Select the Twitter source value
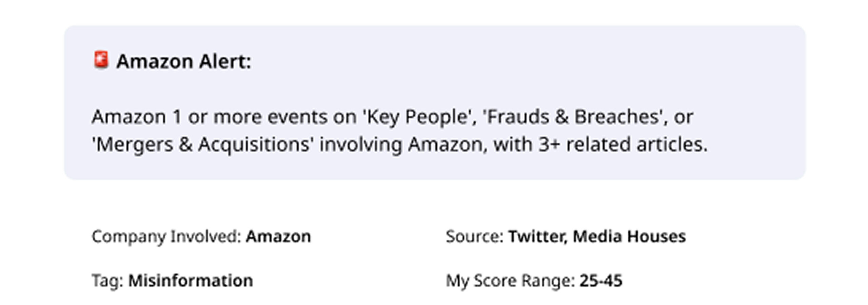The width and height of the screenshot is (868, 305). [537, 236]
